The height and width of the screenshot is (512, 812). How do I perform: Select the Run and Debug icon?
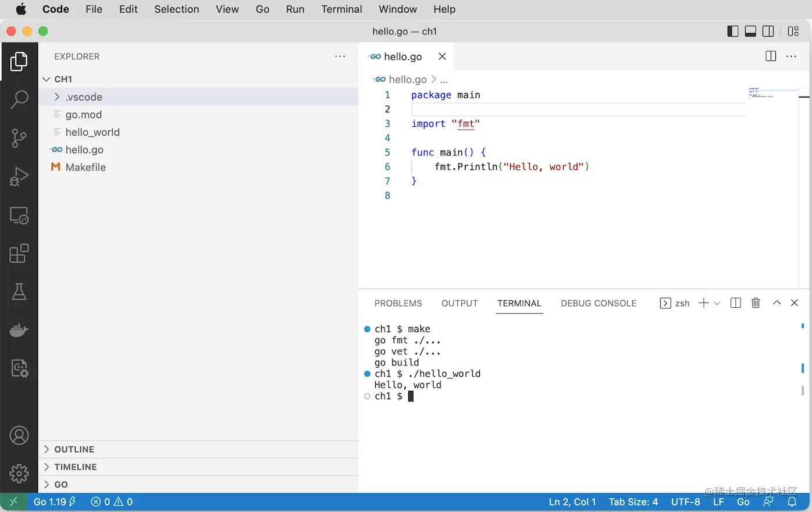point(19,176)
